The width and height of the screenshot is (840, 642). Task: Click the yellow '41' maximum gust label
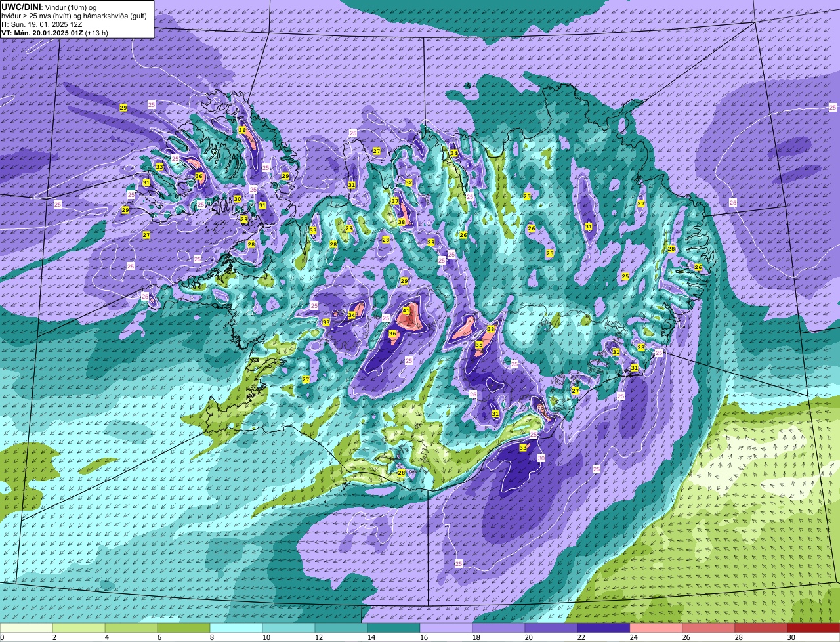click(x=406, y=310)
